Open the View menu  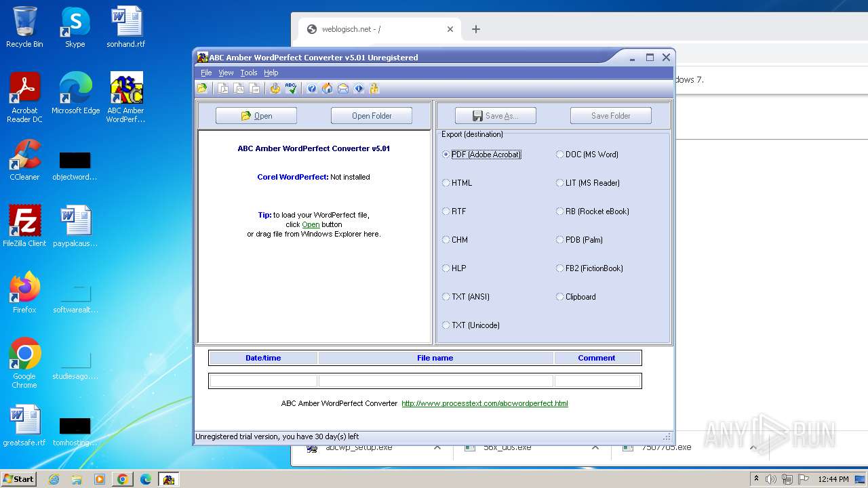[x=226, y=73]
